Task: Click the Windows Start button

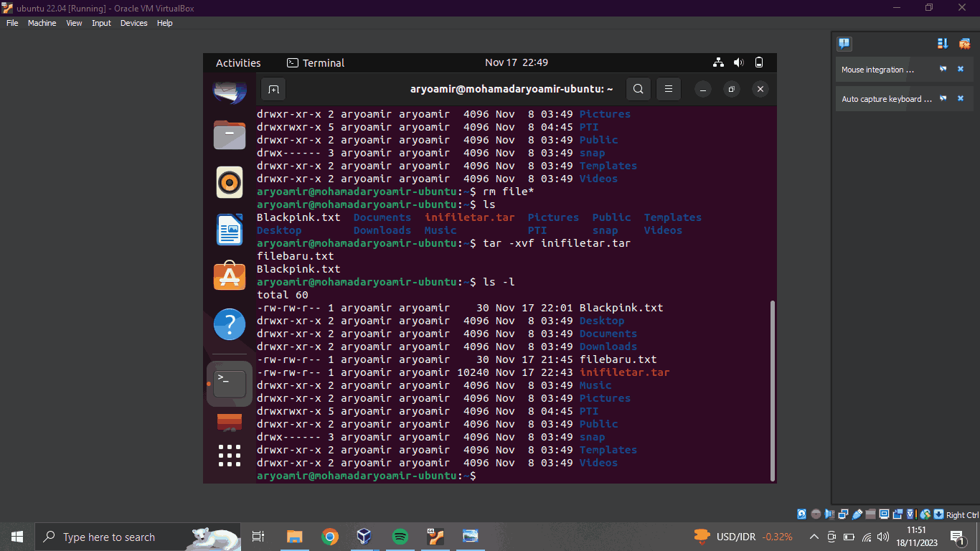Action: (x=17, y=537)
